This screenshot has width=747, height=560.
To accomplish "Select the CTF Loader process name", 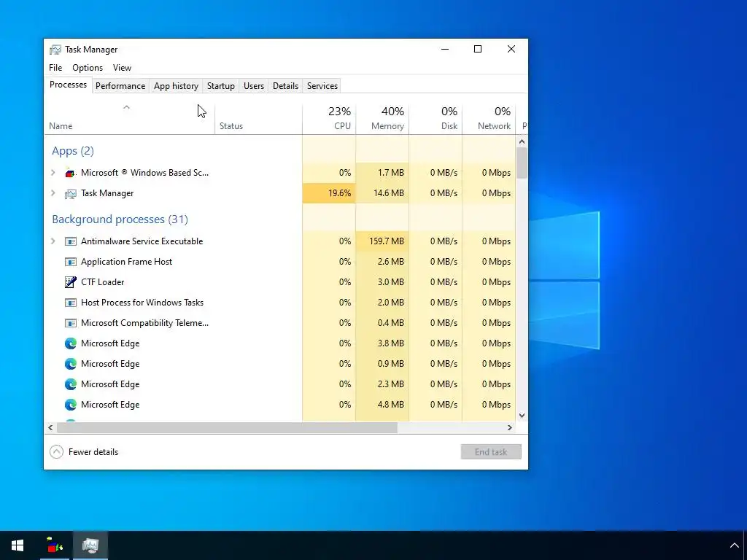I will coord(102,282).
